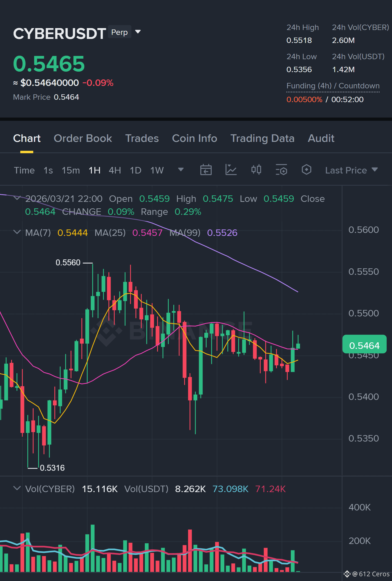This screenshot has width=392, height=581.
Task: Select the candlestick chart type icon
Action: tap(256, 170)
